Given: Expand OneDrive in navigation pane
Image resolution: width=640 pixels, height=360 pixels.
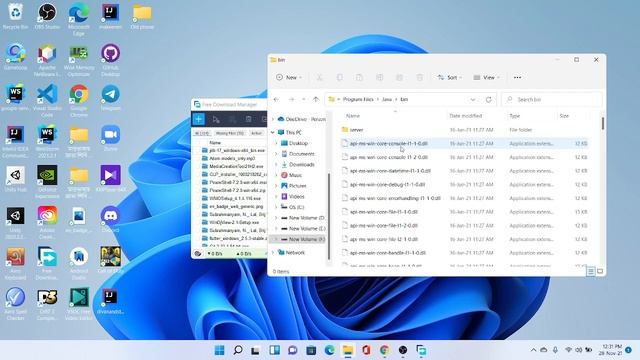Looking at the screenshot, I should coord(273,119).
